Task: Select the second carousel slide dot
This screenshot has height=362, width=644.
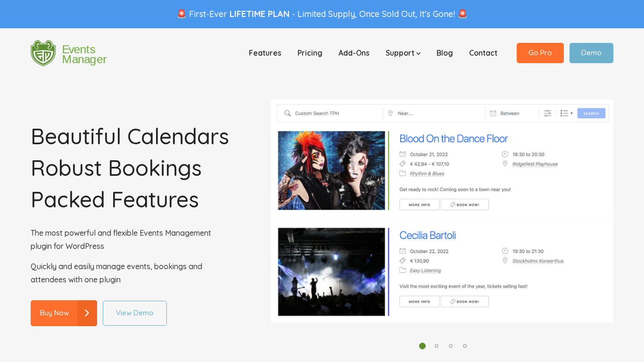Action: [x=437, y=346]
